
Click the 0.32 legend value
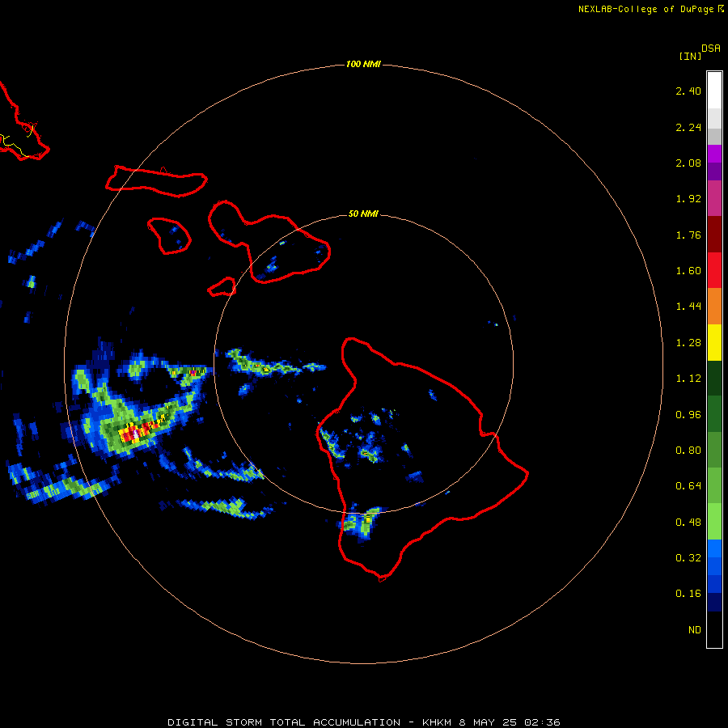coord(688,558)
